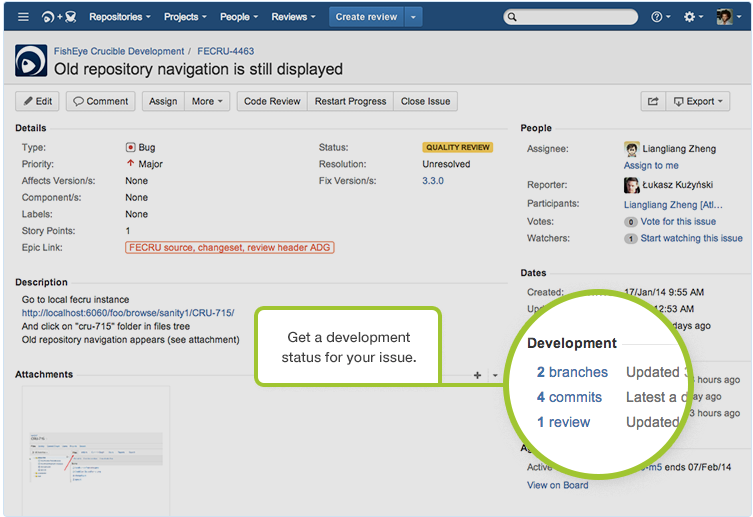Click the Restart Progress button
753x517 pixels.
(x=351, y=101)
